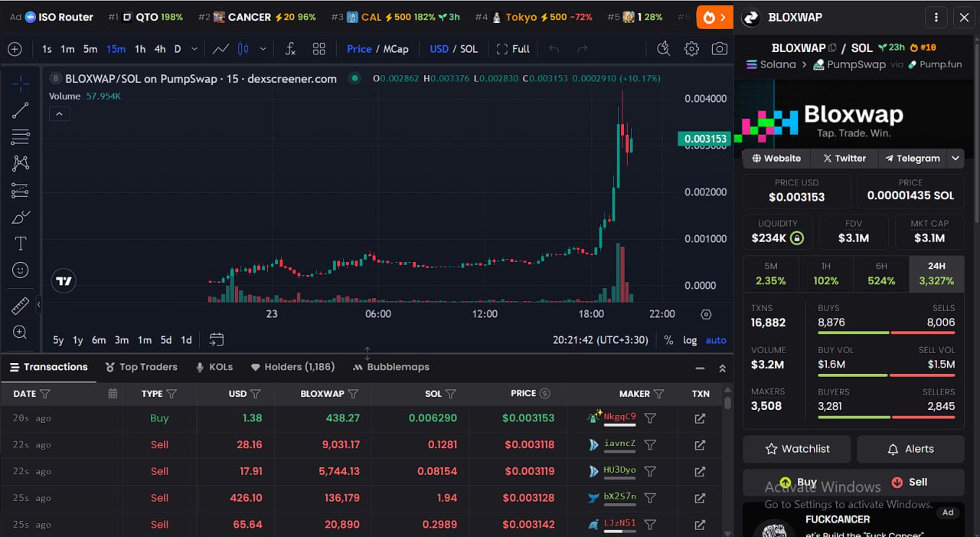Open trending token #1 QTO

point(145,17)
